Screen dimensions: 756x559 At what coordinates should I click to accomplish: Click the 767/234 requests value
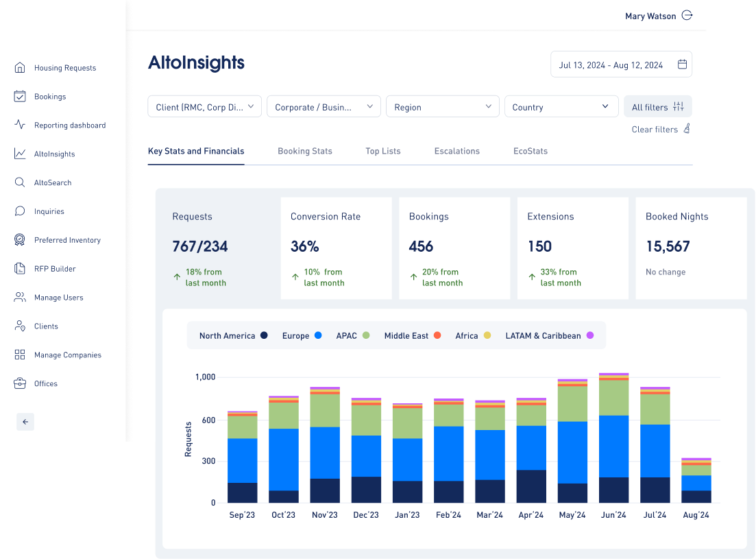200,246
